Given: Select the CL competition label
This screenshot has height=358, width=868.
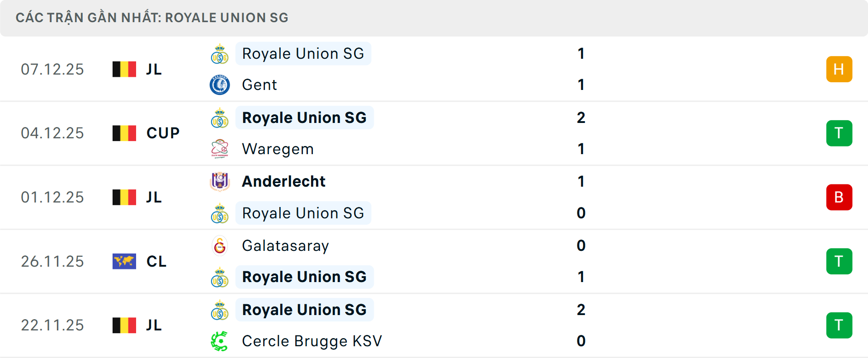Looking at the screenshot, I should (x=156, y=261).
